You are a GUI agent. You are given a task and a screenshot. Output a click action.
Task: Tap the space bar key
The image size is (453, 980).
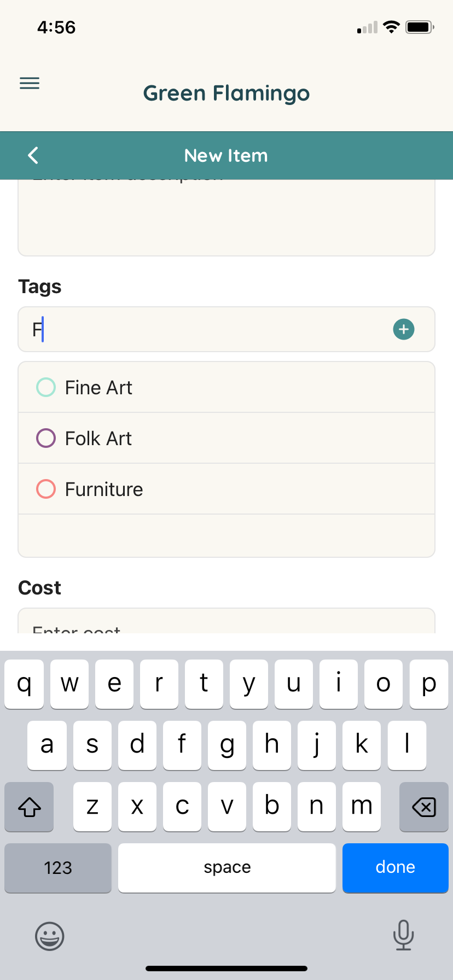tap(227, 868)
